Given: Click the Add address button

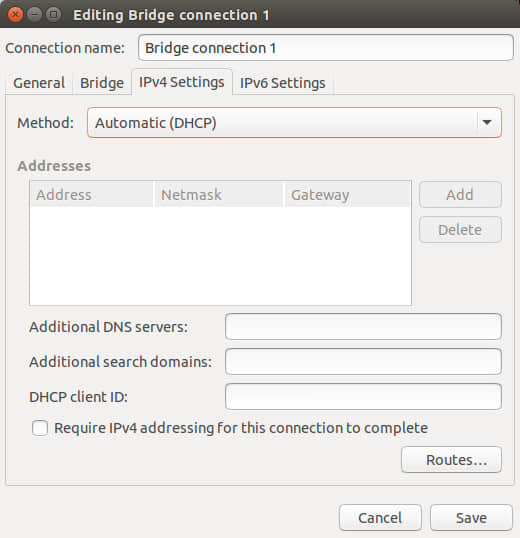Looking at the screenshot, I should [460, 195].
